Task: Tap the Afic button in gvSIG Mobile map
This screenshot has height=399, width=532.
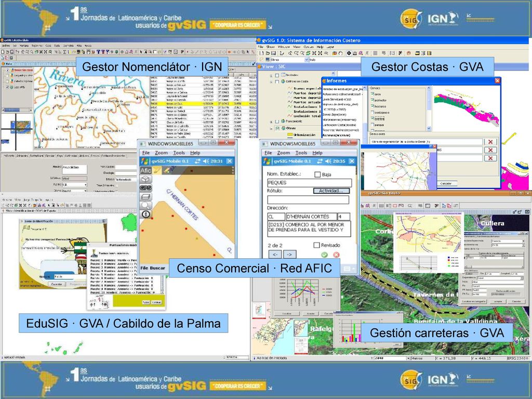Action: pyautogui.click(x=146, y=170)
